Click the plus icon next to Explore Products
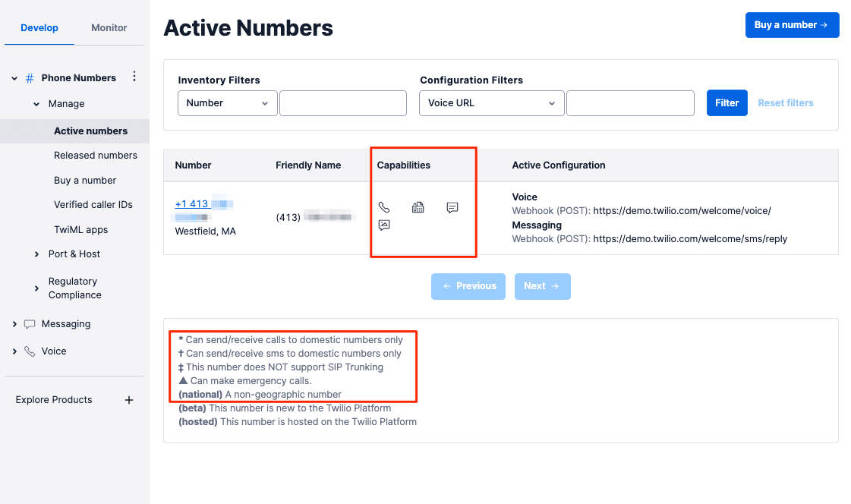The height and width of the screenshot is (504, 851). point(128,399)
